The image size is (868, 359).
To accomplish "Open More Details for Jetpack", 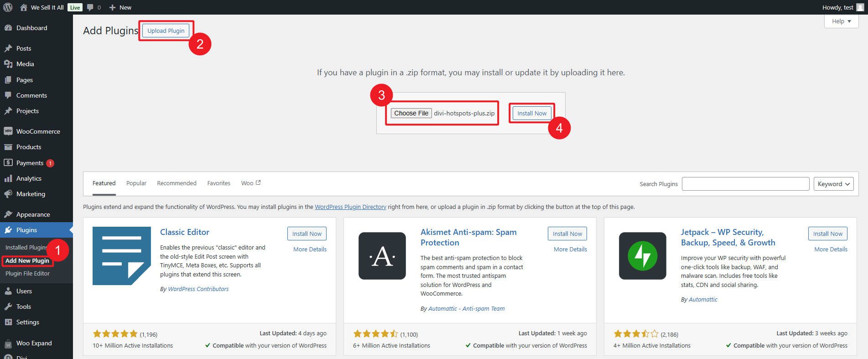I will [x=831, y=249].
